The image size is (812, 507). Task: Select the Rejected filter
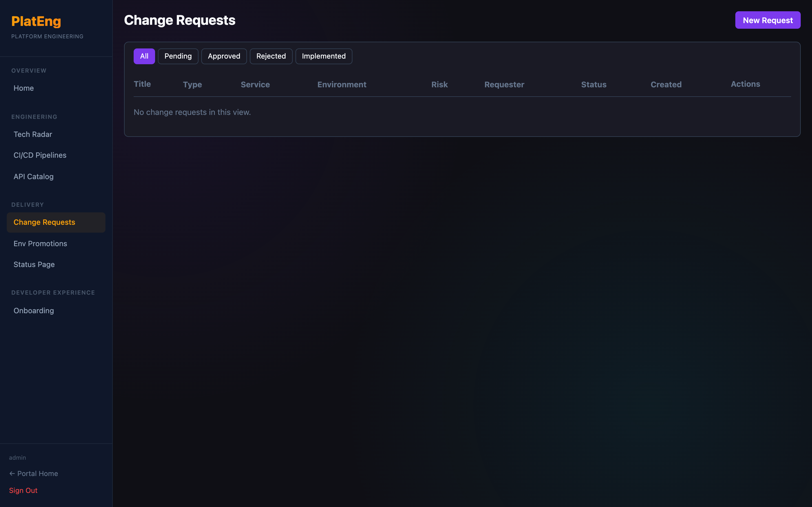pyautogui.click(x=271, y=56)
